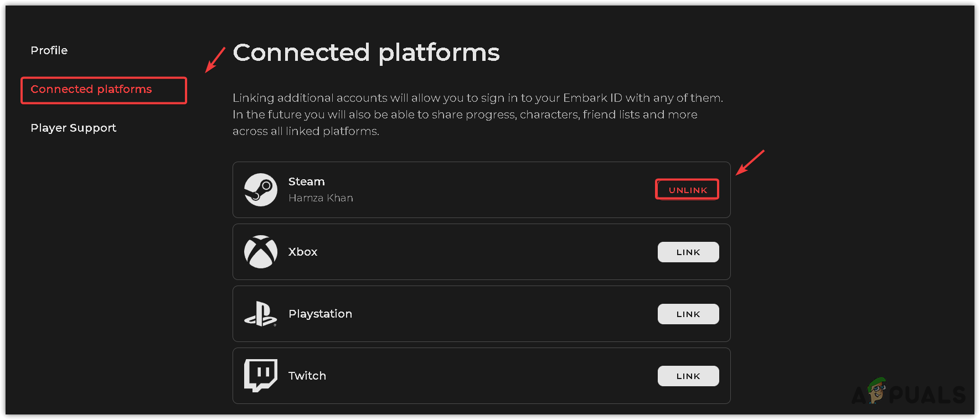Click the Appuals watermark logo
The height and width of the screenshot is (420, 980).
[909, 393]
